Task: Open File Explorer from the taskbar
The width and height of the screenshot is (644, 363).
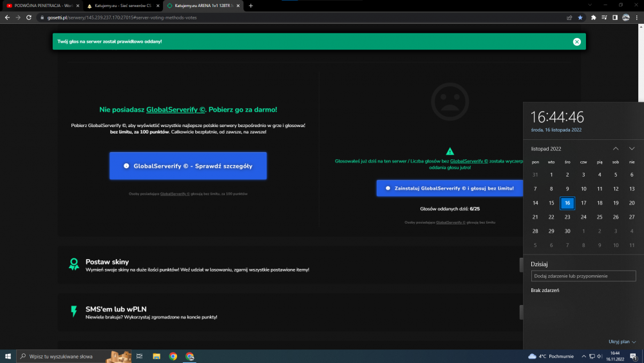Action: [156, 356]
